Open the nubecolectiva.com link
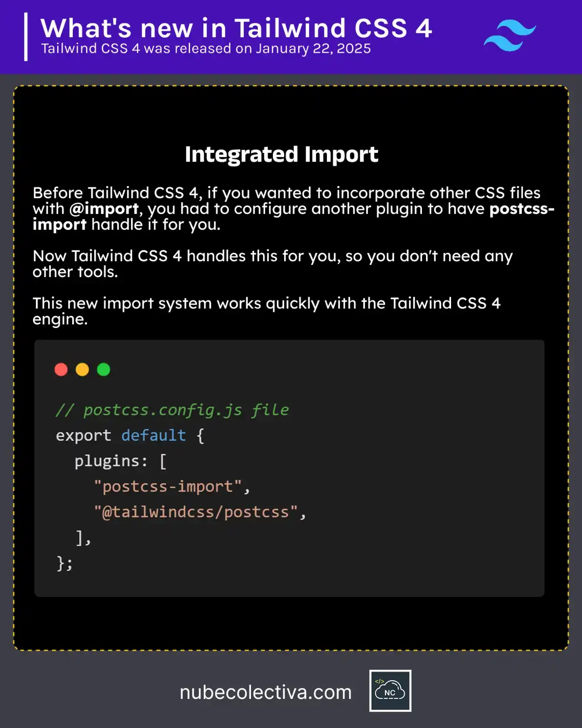This screenshot has width=582, height=728. coord(266,693)
